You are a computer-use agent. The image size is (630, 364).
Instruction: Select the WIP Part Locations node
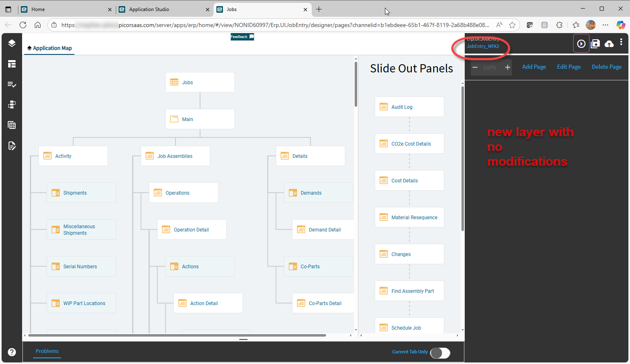[x=81, y=303]
